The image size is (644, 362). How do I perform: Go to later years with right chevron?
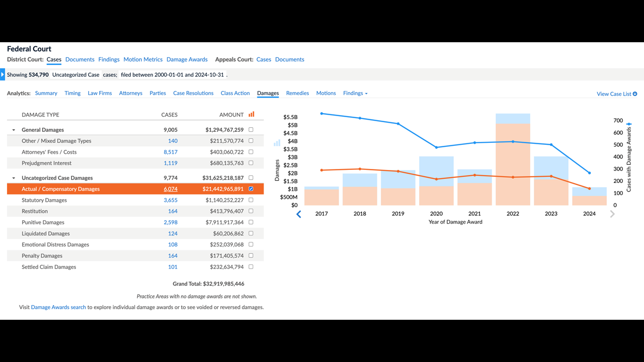coord(612,214)
